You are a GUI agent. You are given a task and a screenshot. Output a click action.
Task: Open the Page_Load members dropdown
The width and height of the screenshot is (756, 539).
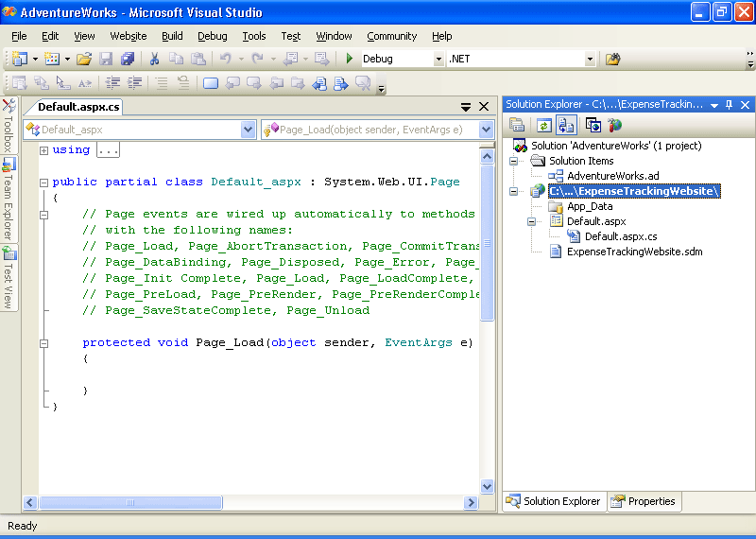[486, 130]
